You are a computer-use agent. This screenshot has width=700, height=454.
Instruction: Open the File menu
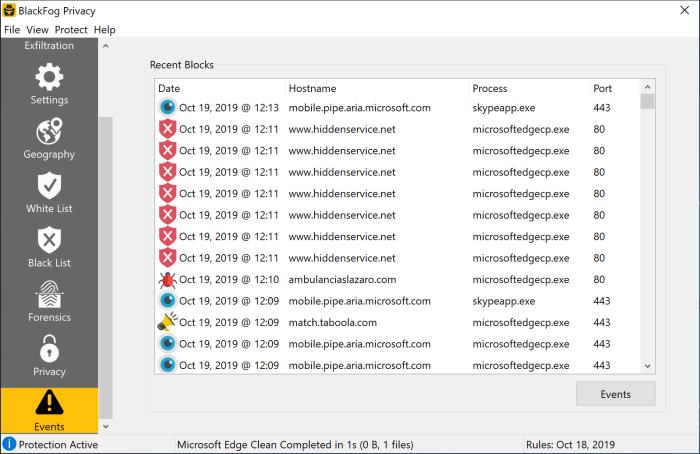point(12,30)
